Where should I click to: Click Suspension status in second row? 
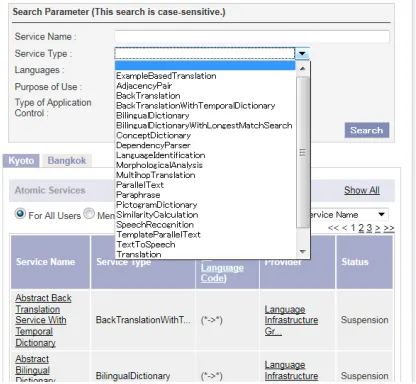pyautogui.click(x=364, y=376)
